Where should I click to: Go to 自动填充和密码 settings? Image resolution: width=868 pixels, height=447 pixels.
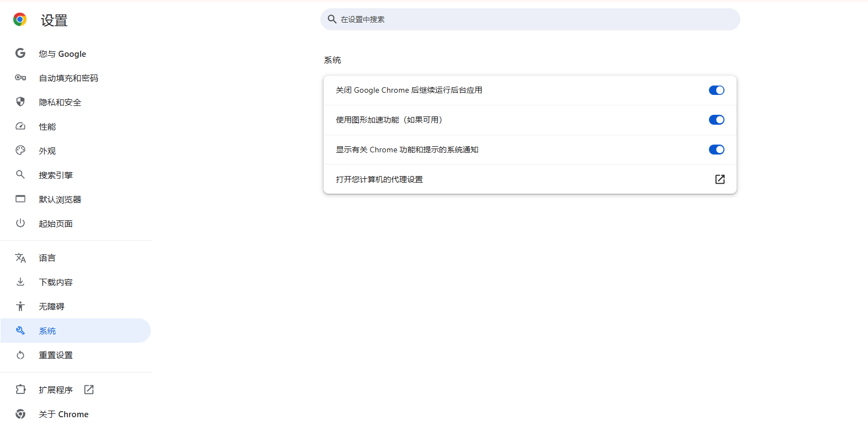coord(76,78)
